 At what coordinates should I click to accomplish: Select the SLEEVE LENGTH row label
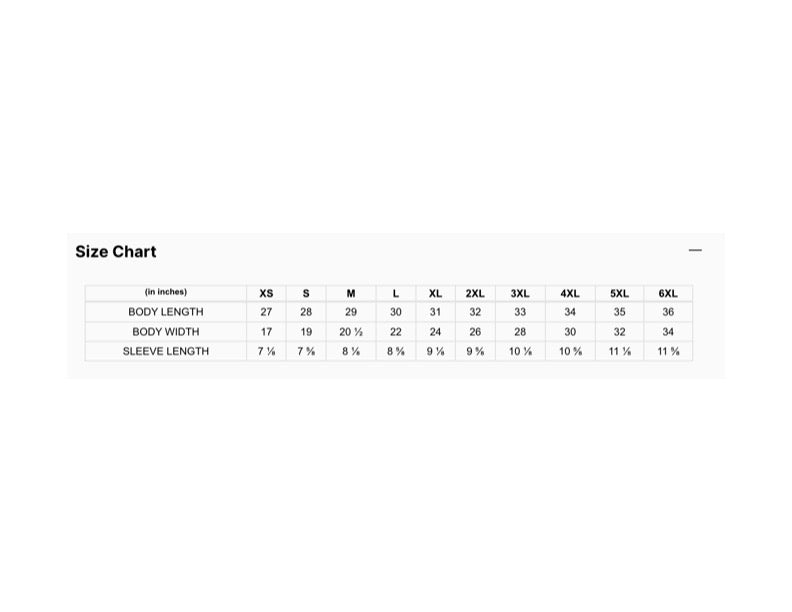tap(166, 351)
